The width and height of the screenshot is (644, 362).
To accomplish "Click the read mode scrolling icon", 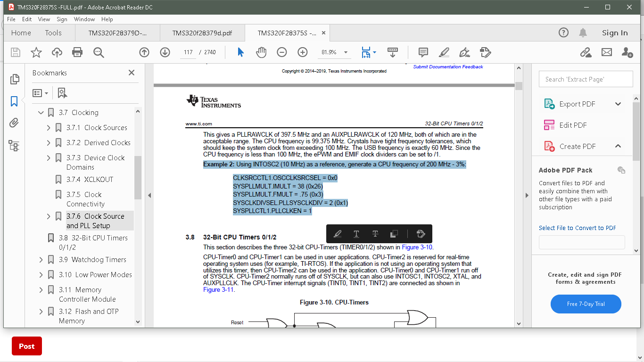I will pyautogui.click(x=393, y=52).
